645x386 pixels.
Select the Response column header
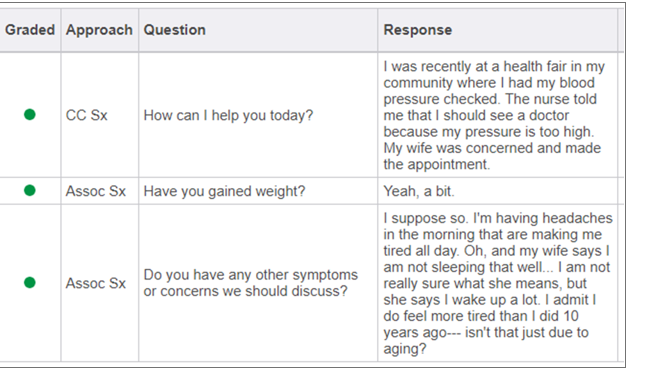coord(418,30)
